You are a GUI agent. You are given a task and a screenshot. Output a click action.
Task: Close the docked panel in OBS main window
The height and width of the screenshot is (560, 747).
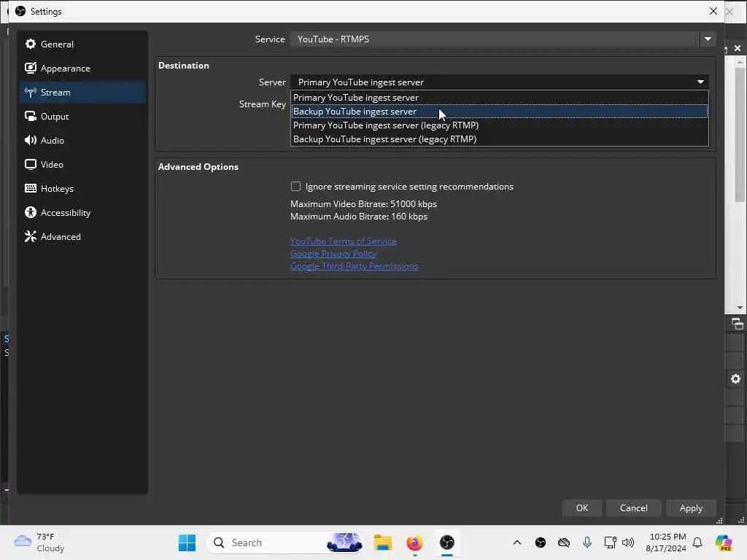tap(738, 48)
